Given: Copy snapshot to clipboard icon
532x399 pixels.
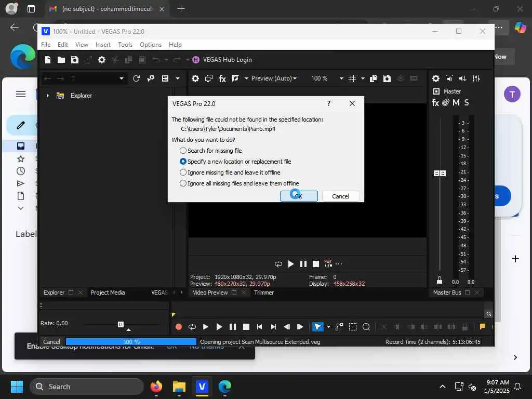Looking at the screenshot, I should (373, 78).
